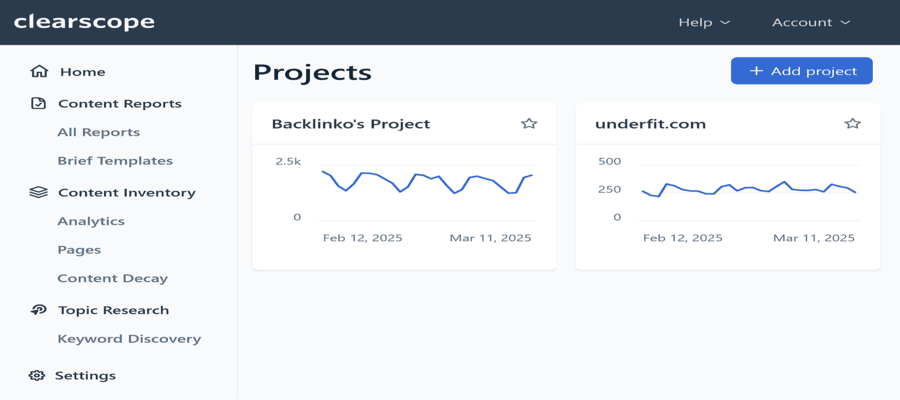This screenshot has height=400, width=900.
Task: Expand the Help dropdown menu
Action: 704,22
